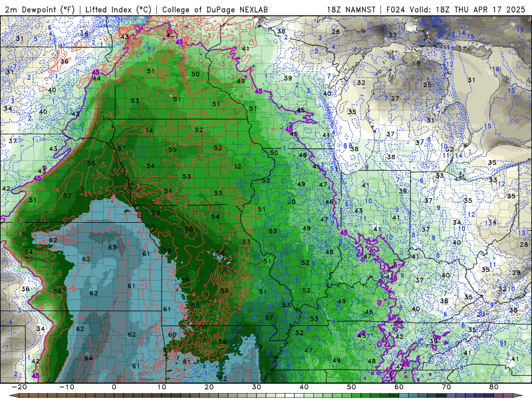Click the "Lifted Index (°C)" header label
Viewport: 532px width, 399px height.
[x=118, y=9]
